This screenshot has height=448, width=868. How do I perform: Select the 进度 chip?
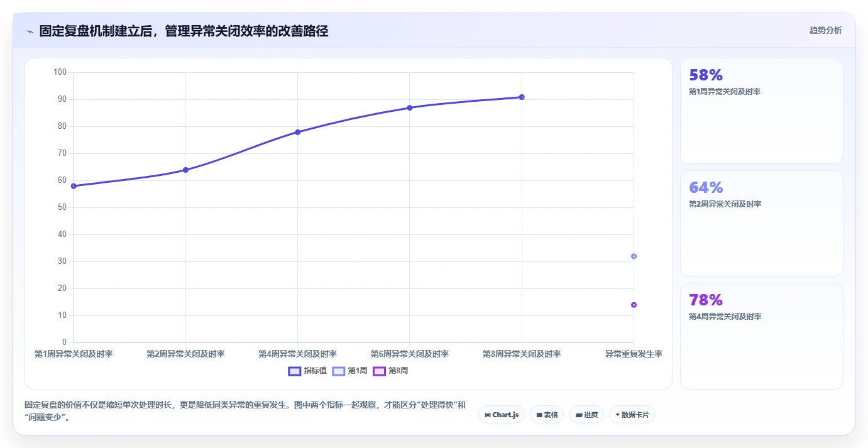coord(586,415)
